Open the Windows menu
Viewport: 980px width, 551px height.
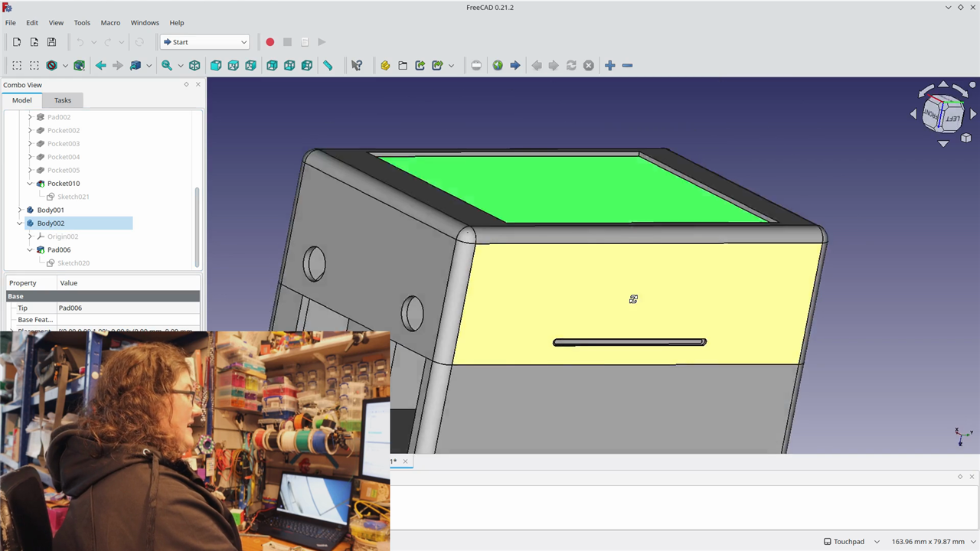[x=145, y=23]
